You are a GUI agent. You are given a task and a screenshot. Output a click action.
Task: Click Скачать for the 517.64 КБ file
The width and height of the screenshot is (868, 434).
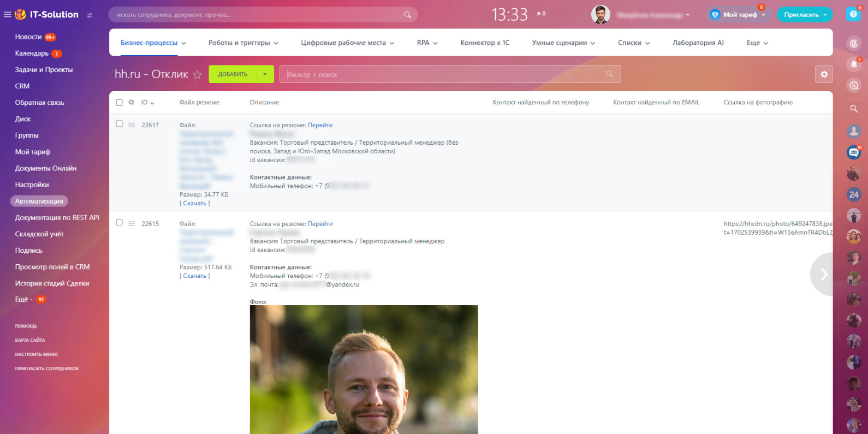(x=195, y=276)
